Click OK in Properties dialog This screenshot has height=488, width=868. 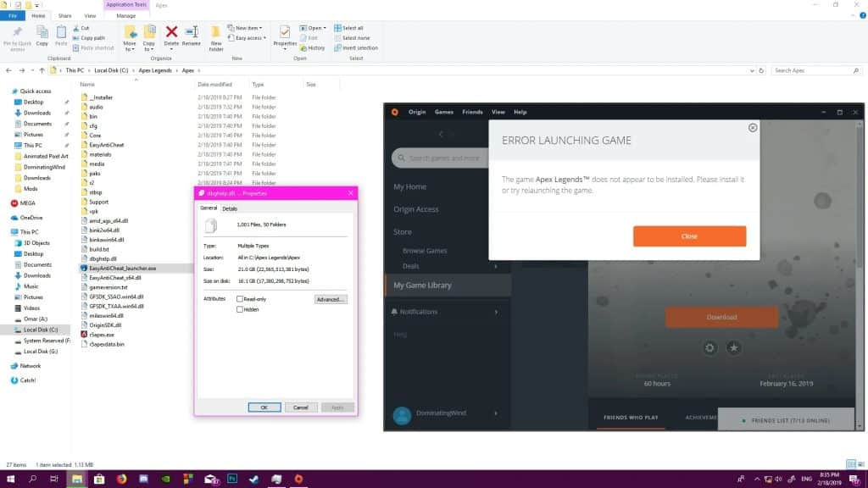pyautogui.click(x=264, y=408)
